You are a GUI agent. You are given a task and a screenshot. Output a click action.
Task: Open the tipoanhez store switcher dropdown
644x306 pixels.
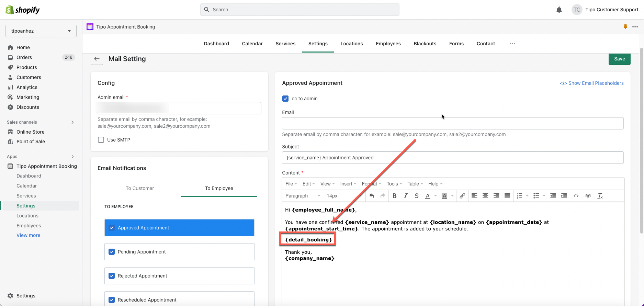click(41, 31)
